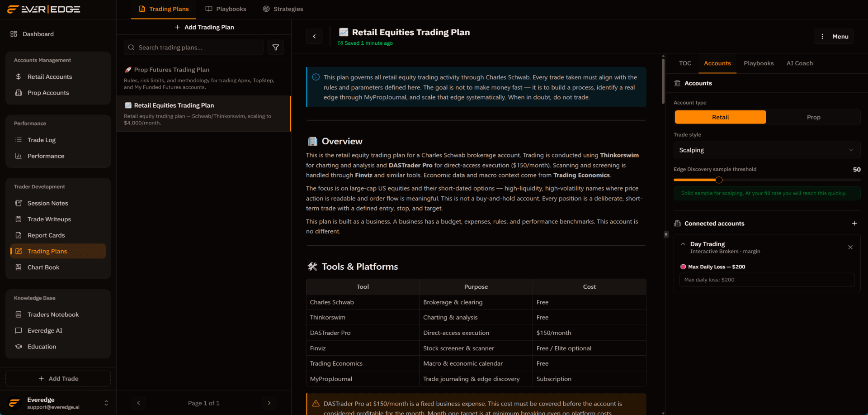This screenshot has height=415, width=868.
Task: Click the Max daily loss input field
Action: coord(767,280)
